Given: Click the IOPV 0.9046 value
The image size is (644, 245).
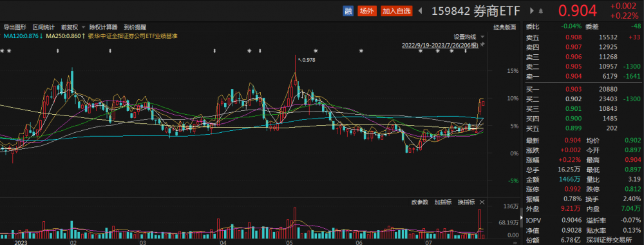Looking at the screenshot, I should tap(572, 220).
